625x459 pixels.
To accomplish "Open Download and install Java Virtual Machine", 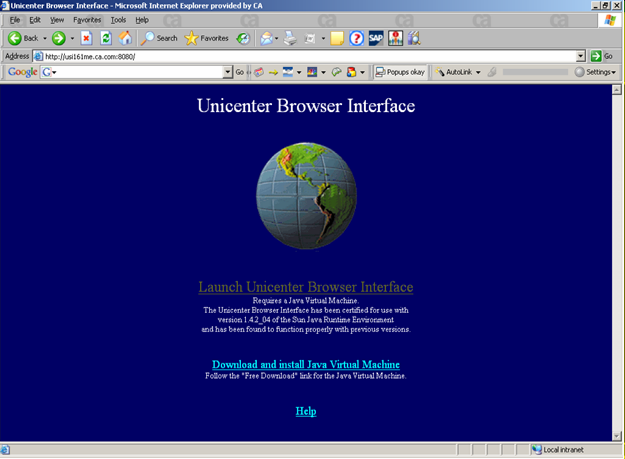I will click(306, 364).
